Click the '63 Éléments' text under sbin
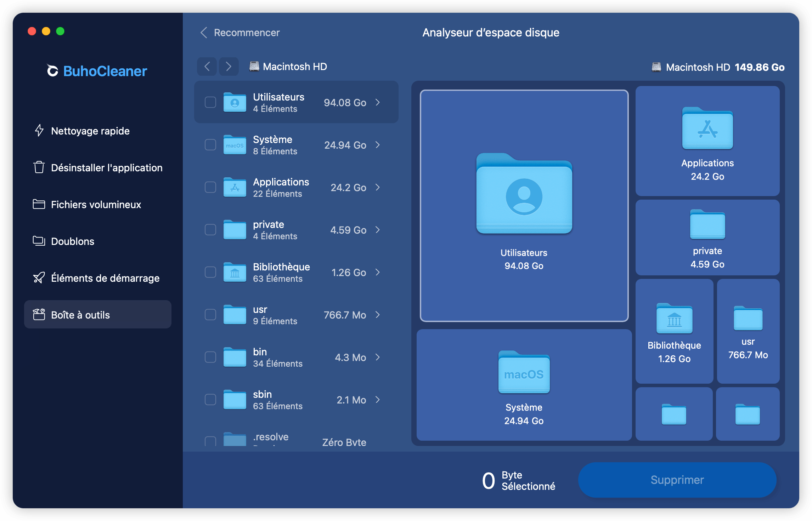This screenshot has height=521, width=812. point(277,406)
